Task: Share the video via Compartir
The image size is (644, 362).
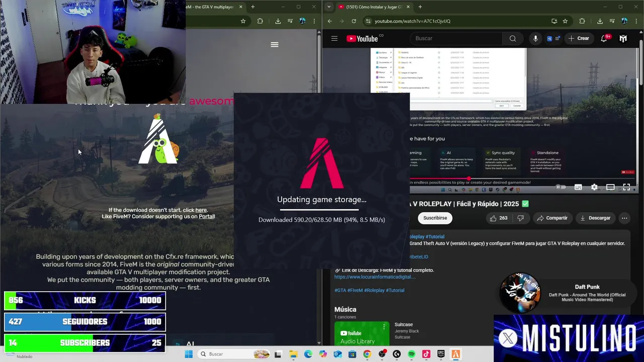Action: (x=552, y=218)
